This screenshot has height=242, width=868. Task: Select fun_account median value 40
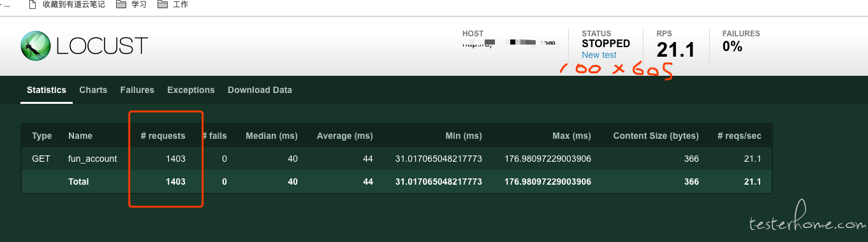pos(292,159)
